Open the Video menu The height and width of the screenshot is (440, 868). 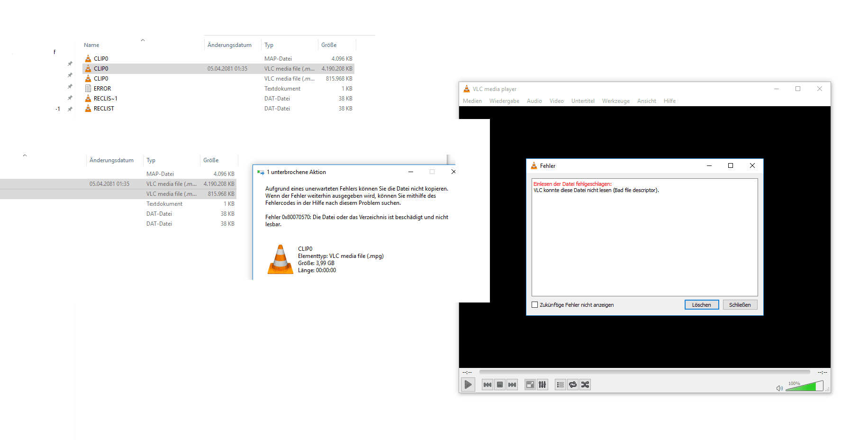click(x=557, y=101)
